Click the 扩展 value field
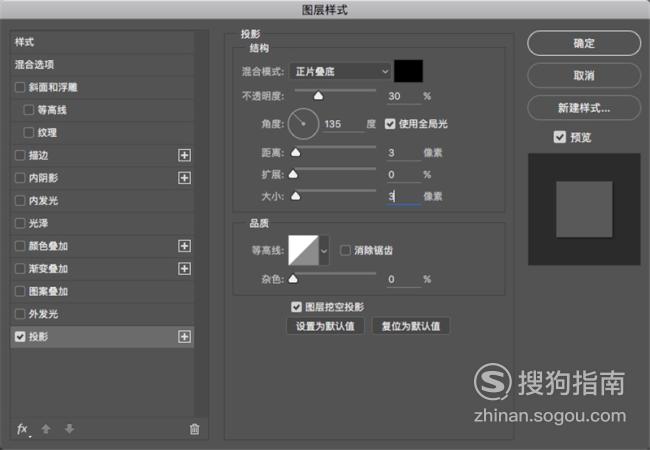The height and width of the screenshot is (450, 650). coord(403,174)
